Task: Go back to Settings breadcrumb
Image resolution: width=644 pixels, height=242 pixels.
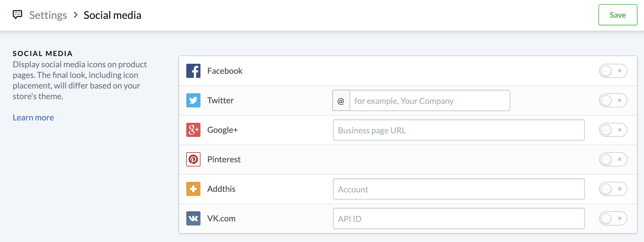Action: click(x=48, y=15)
